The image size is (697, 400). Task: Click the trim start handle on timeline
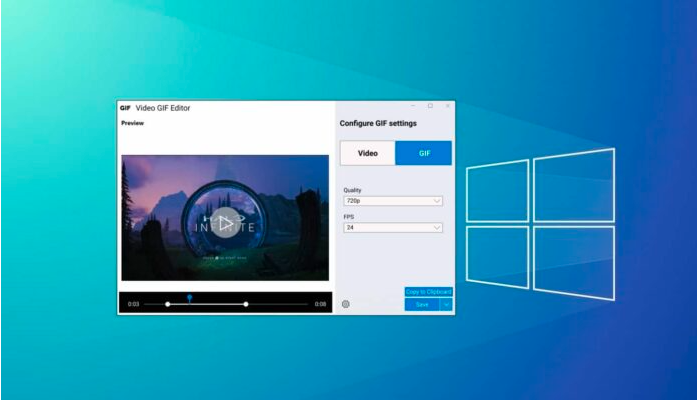click(168, 304)
